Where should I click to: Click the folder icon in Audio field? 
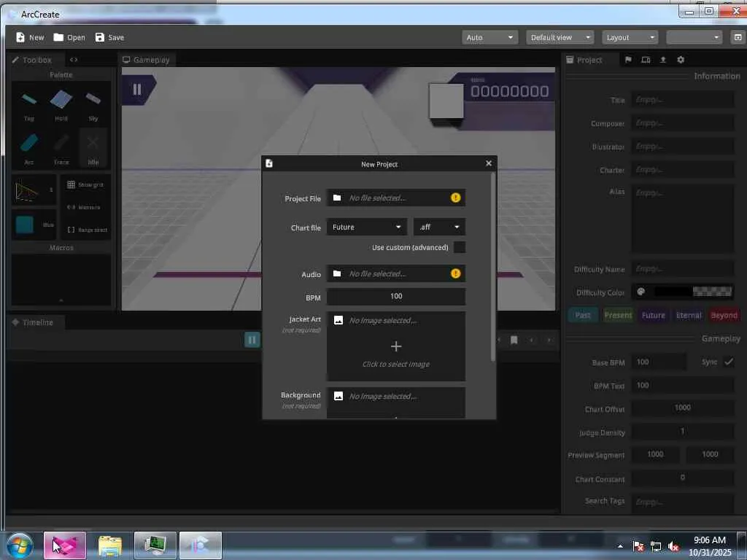click(x=337, y=273)
